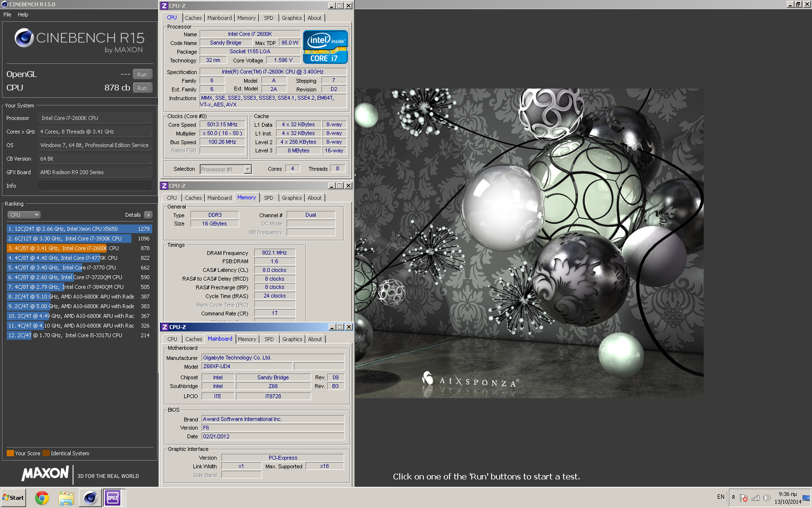
Task: Select the A10-6800K 5.10 GHz ranking row
Action: (x=79, y=297)
